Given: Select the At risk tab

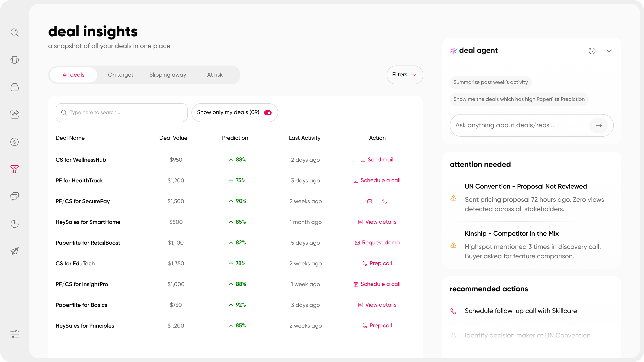Looking at the screenshot, I should click(215, 75).
